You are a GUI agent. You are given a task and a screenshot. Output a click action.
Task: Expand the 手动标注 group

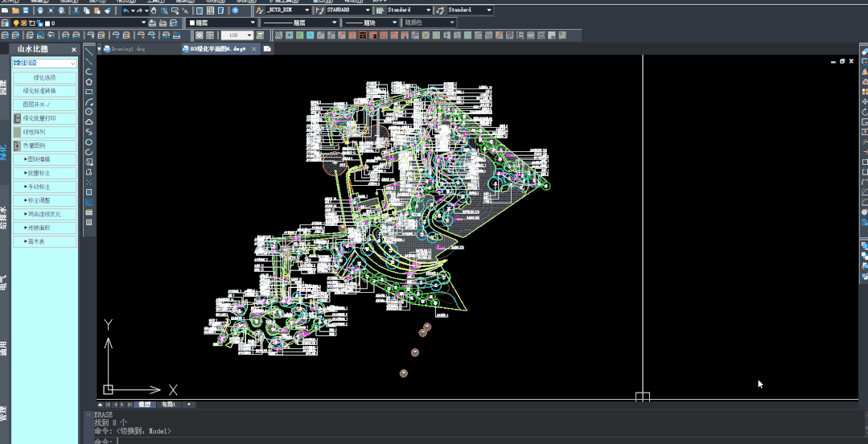coord(45,187)
